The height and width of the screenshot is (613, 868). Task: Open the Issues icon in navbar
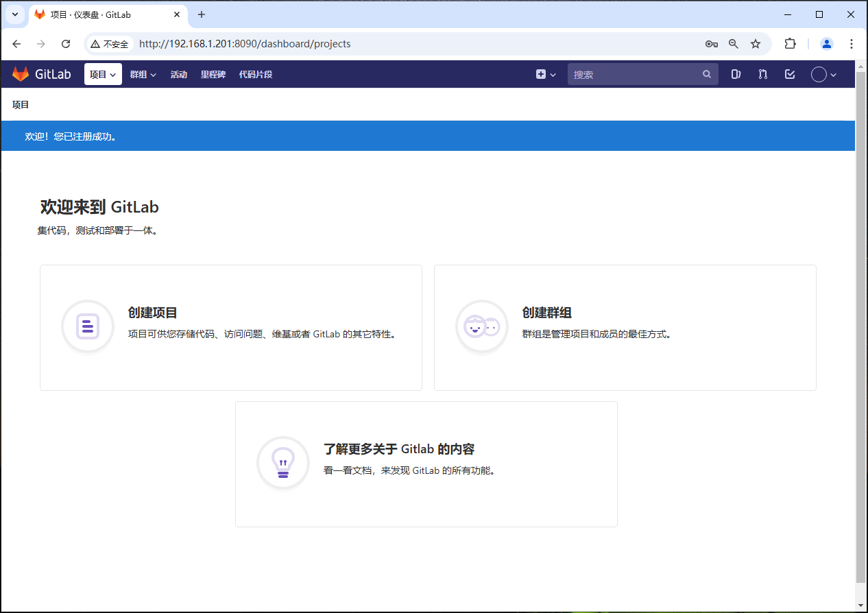click(736, 74)
